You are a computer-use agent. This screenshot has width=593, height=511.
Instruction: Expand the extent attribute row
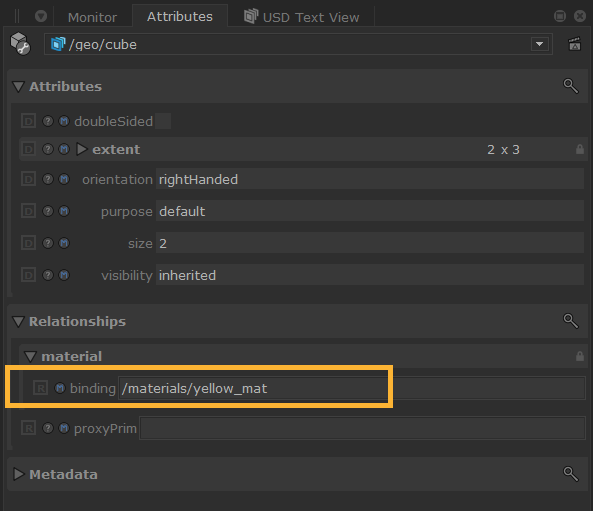point(82,149)
